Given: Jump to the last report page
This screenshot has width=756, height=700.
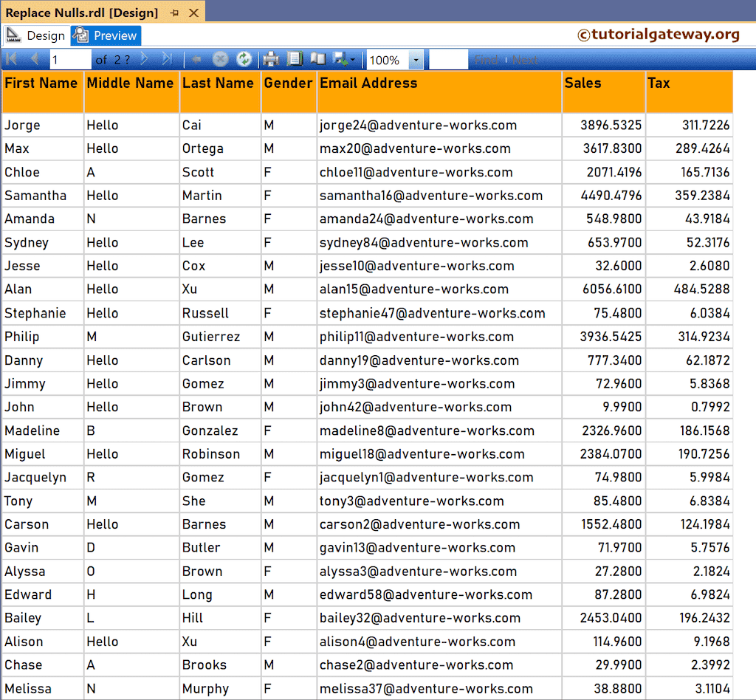Looking at the screenshot, I should coord(167,59).
